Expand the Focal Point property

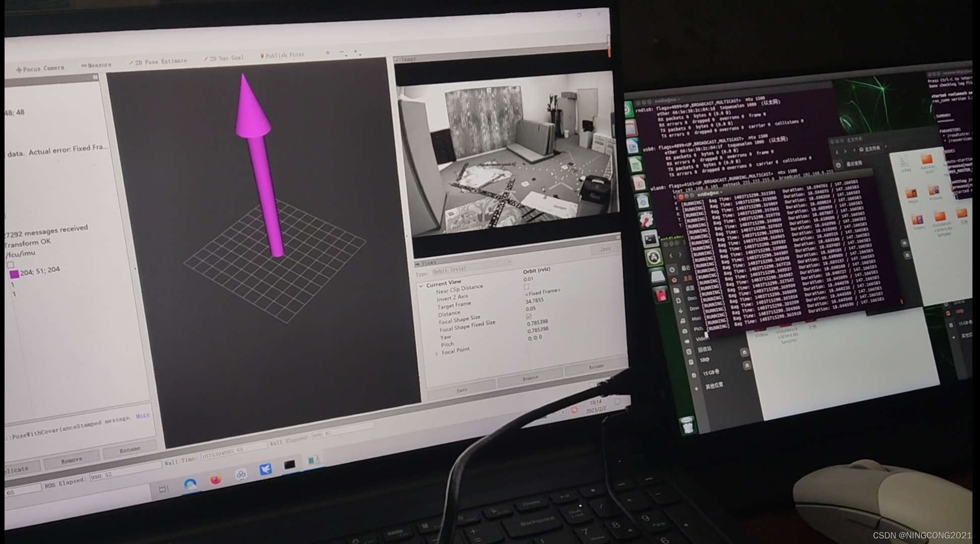437,354
